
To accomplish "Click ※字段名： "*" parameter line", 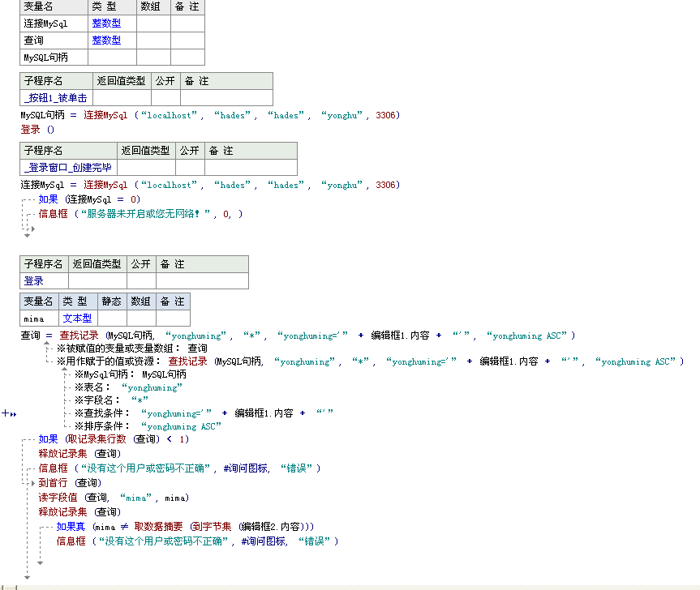I will point(111,400).
